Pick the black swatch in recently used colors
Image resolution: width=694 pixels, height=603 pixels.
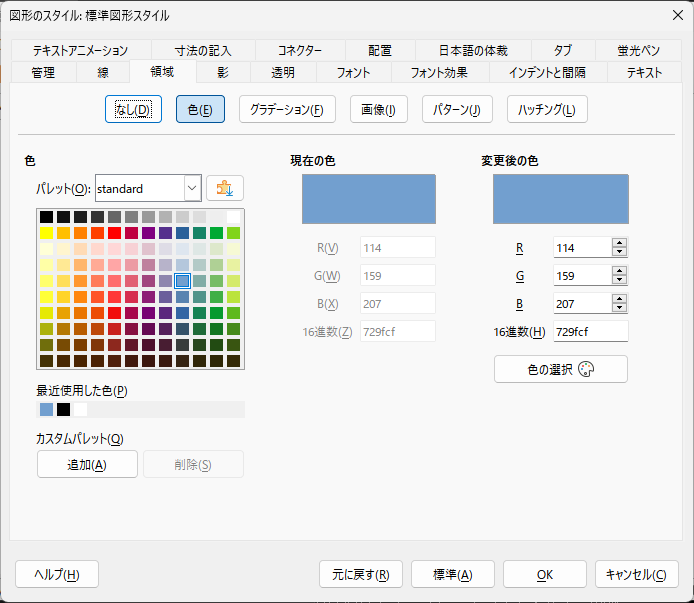(x=63, y=409)
